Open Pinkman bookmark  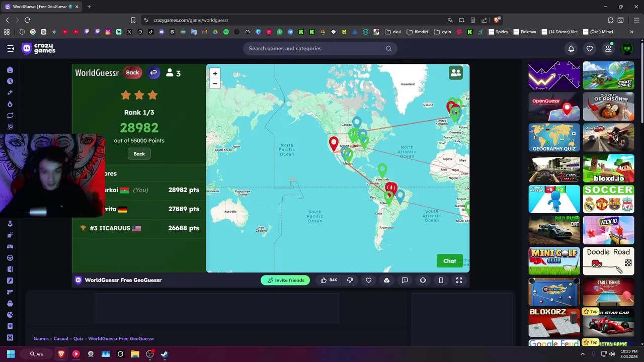(525, 32)
